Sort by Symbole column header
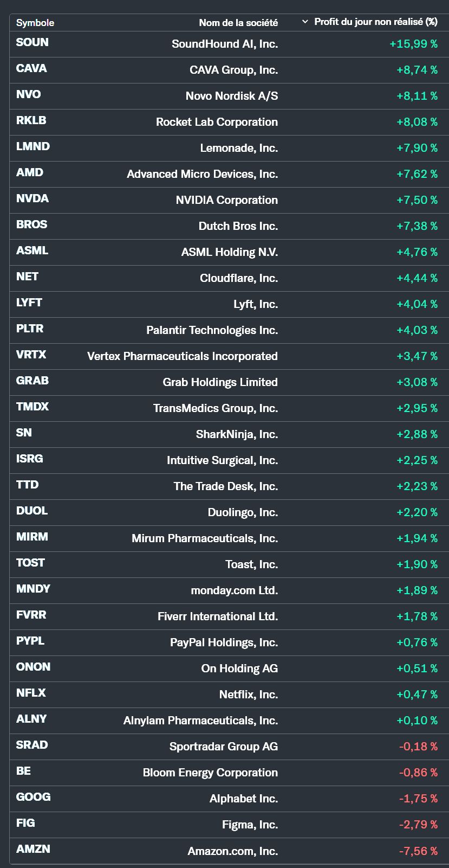449x868 pixels. (35, 23)
